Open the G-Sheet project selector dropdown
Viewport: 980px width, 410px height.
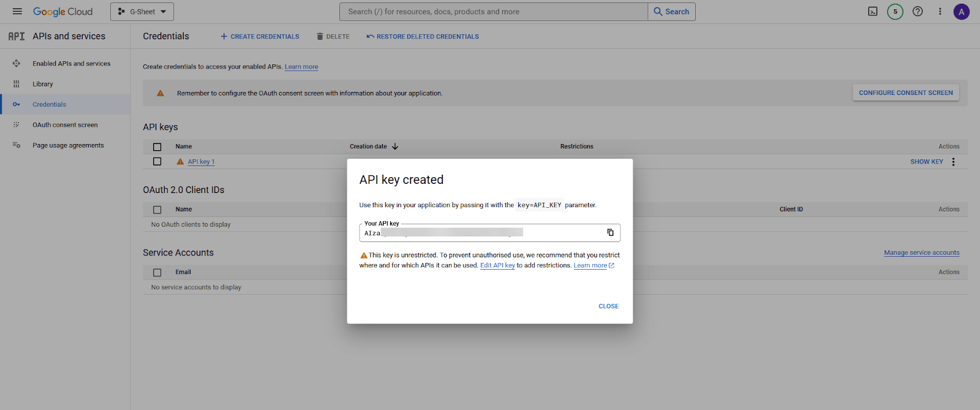point(142,12)
